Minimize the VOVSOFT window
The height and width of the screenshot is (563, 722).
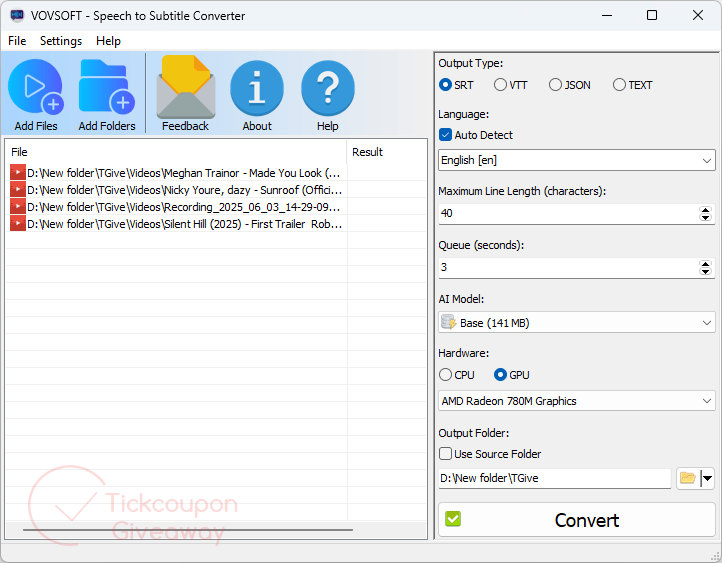[x=607, y=15]
